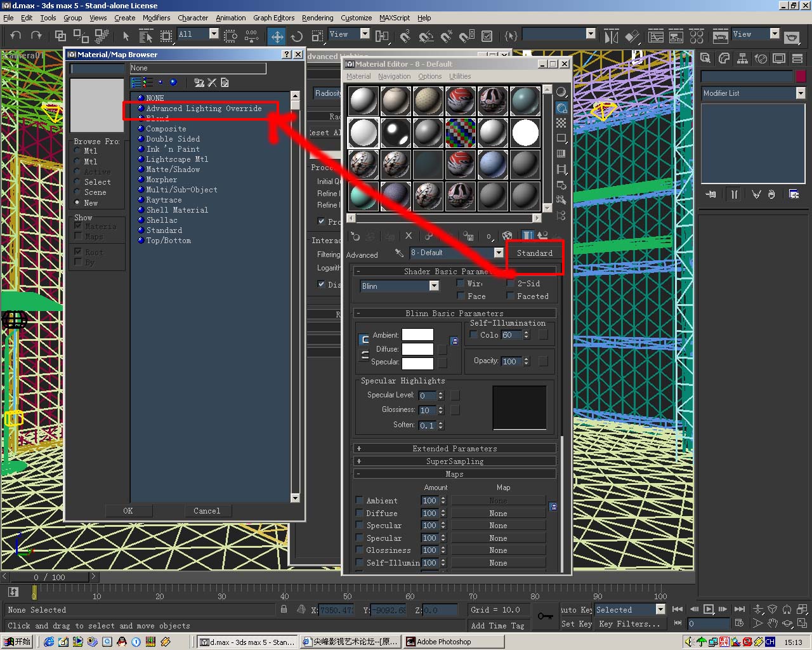Image resolution: width=812 pixels, height=650 pixels.
Task: Click the Mirror Selected Objects icon
Action: 611,36
